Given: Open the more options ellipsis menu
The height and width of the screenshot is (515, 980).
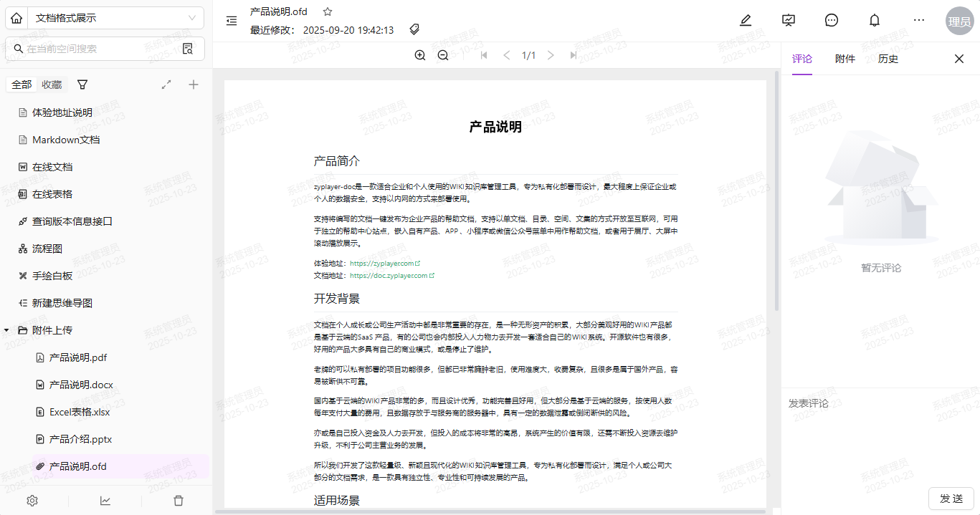Looking at the screenshot, I should [919, 20].
